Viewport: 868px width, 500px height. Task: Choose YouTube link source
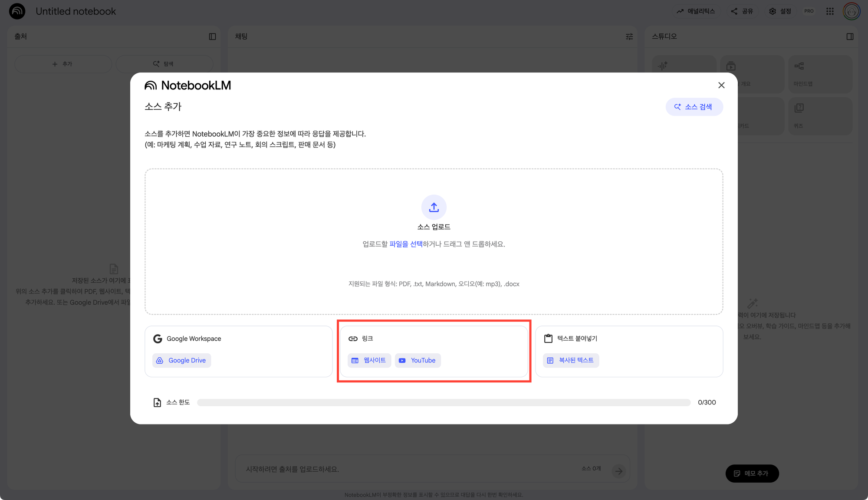point(418,360)
